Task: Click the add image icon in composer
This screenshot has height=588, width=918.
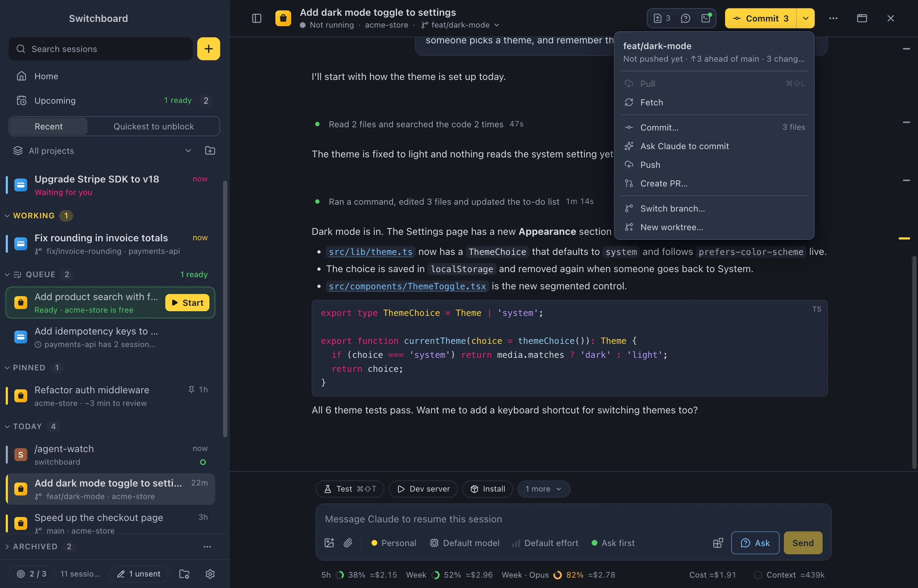Action: pos(329,542)
